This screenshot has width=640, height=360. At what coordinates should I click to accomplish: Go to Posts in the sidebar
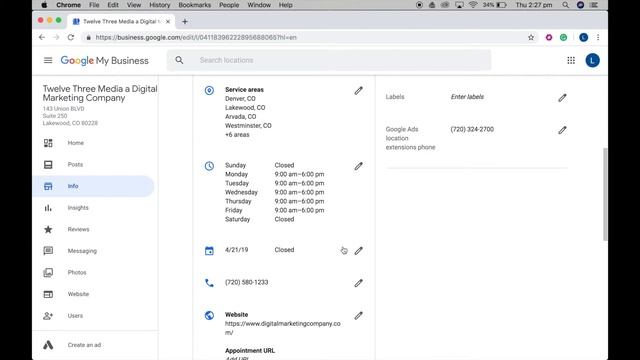[x=93, y=164]
